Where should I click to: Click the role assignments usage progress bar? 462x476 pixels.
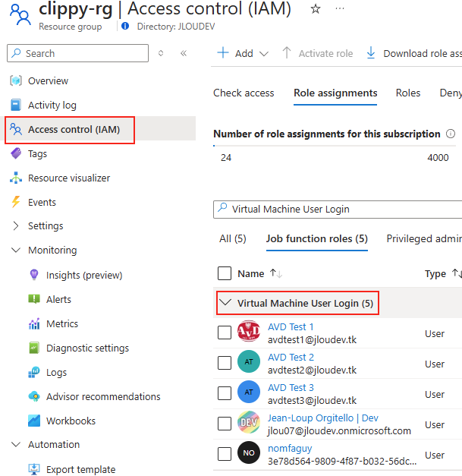pyautogui.click(x=335, y=146)
